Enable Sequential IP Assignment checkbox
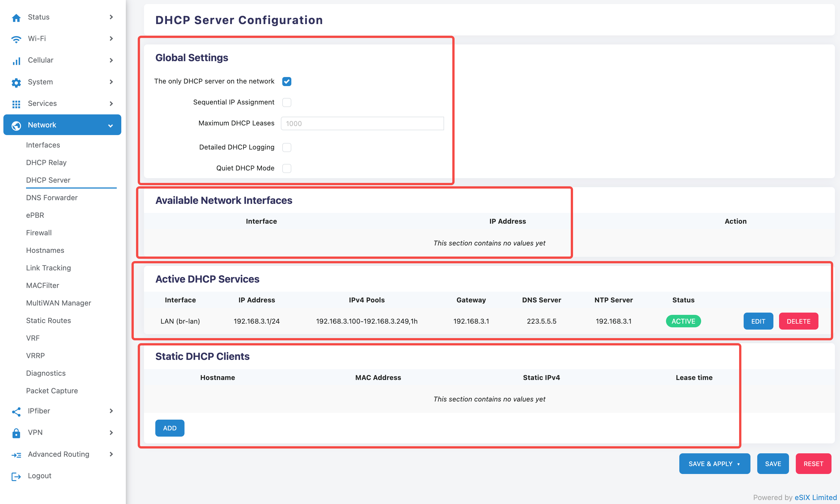Screen dimensions: 840x504 [x=287, y=102]
